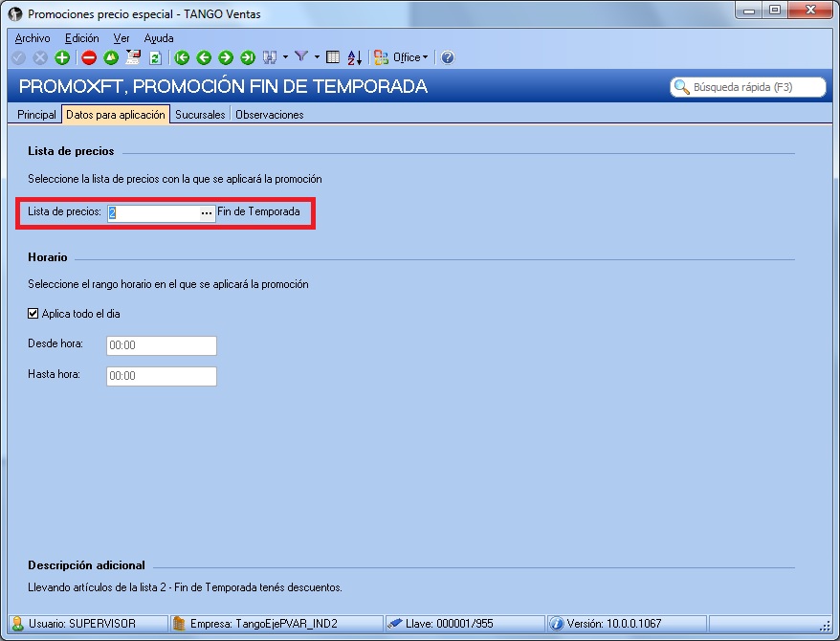Open the Archivo menu
Screen dimensions: 840x641
coord(33,38)
